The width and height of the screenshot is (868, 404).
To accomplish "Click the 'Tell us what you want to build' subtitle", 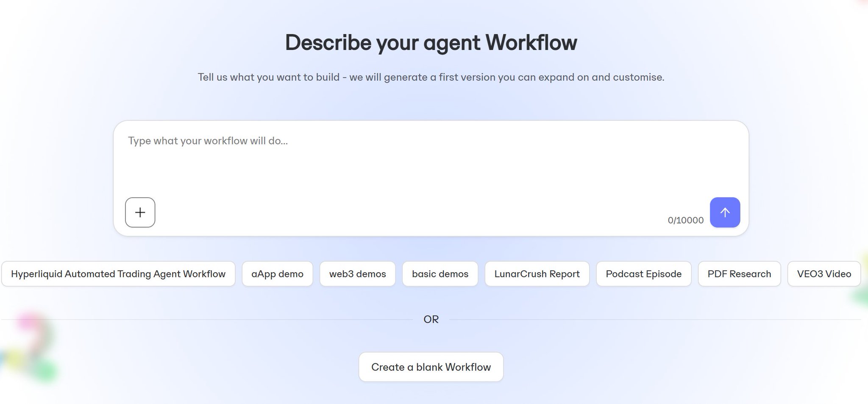I will click(x=431, y=77).
